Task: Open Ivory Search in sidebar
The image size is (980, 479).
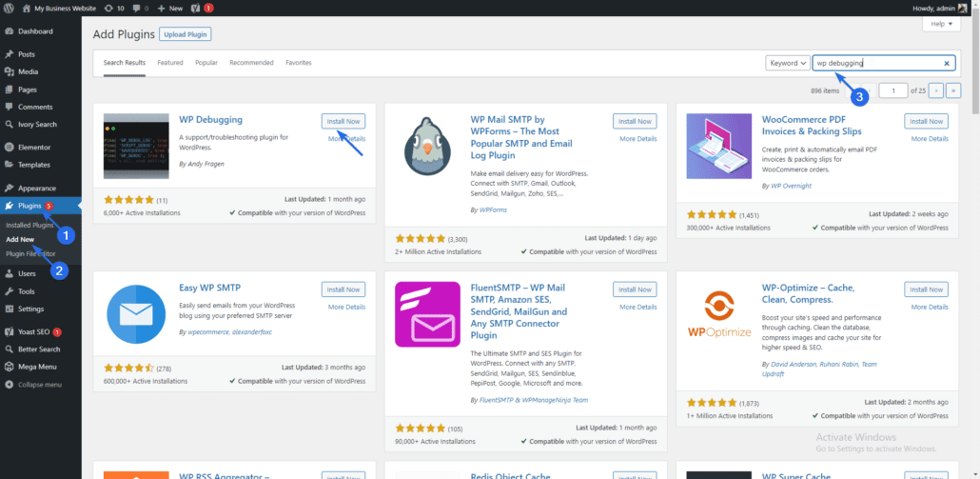Action: pyautogui.click(x=37, y=125)
